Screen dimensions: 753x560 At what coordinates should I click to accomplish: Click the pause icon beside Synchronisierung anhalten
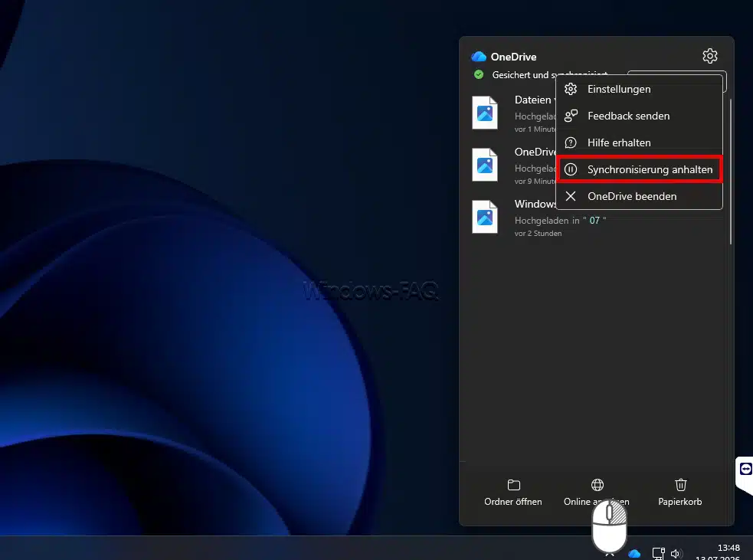point(571,169)
